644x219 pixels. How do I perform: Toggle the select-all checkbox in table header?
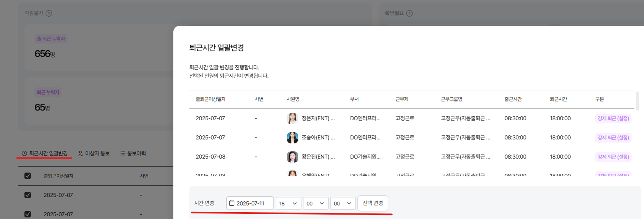click(28, 176)
